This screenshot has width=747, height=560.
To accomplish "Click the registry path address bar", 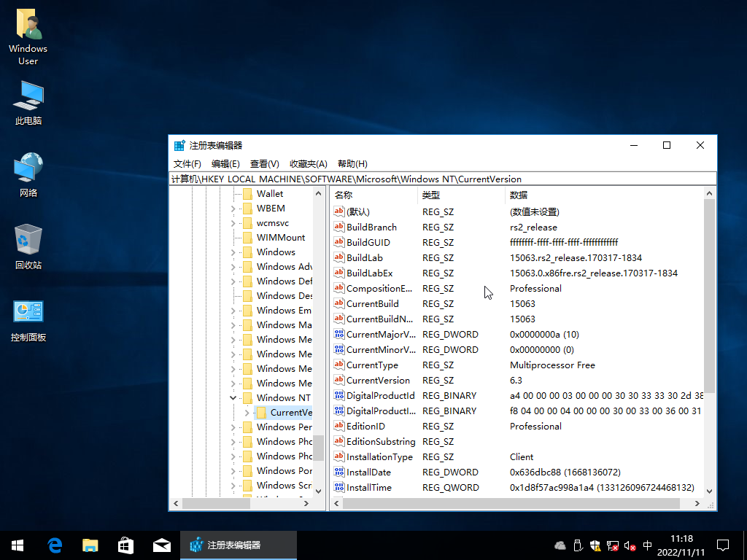I will (443, 179).
